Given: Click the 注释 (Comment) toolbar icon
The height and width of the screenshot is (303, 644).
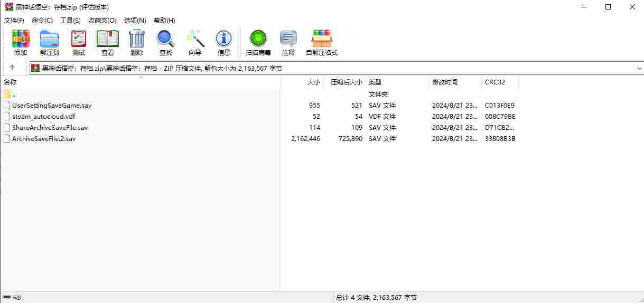Looking at the screenshot, I should [288, 39].
